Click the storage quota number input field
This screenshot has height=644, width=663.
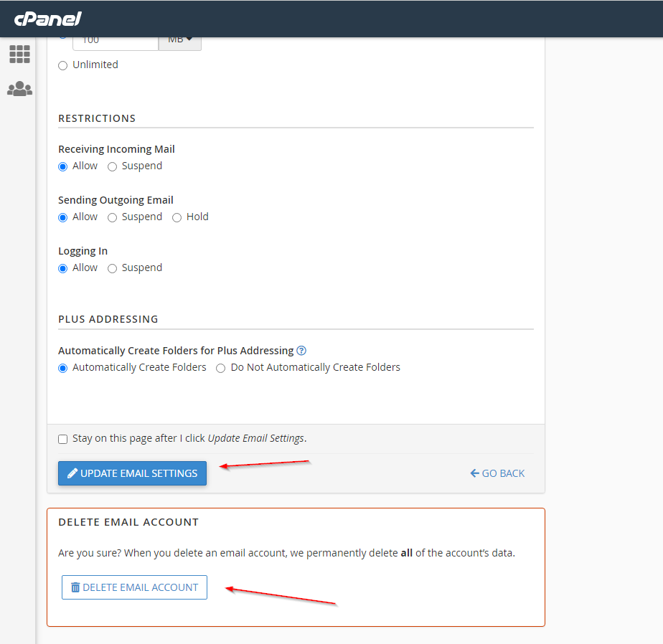tap(115, 41)
